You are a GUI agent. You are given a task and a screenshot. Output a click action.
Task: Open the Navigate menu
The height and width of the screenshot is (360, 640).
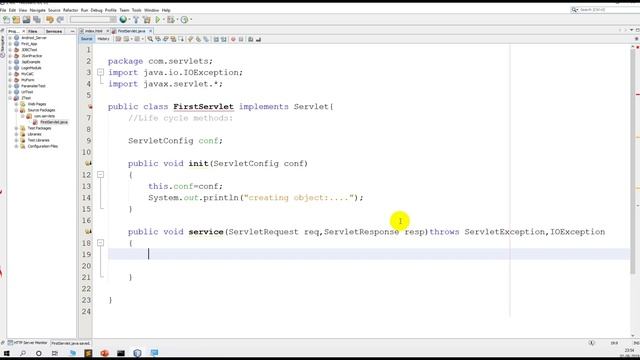(x=38, y=10)
